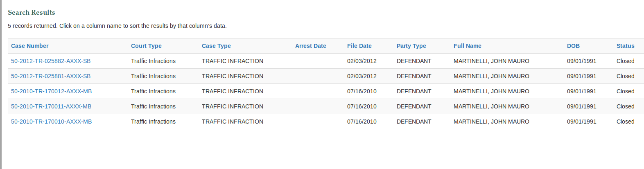Sort the table by File Date

pyautogui.click(x=359, y=46)
